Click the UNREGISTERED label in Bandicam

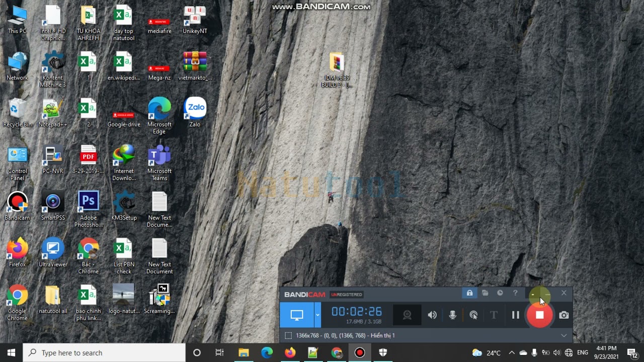pos(347,295)
